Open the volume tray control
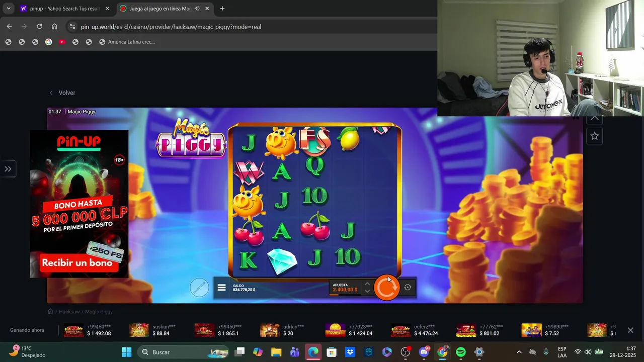Image resolution: width=644 pixels, height=362 pixels. click(588, 352)
